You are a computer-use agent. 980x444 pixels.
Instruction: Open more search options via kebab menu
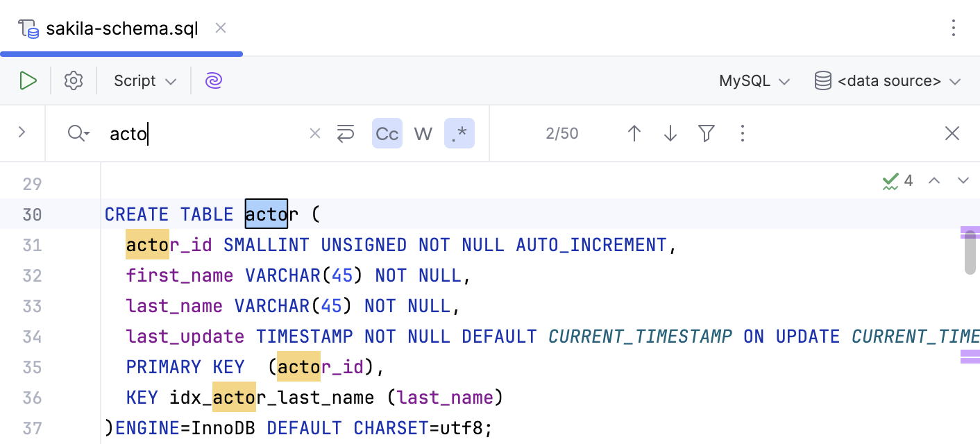[x=742, y=133]
